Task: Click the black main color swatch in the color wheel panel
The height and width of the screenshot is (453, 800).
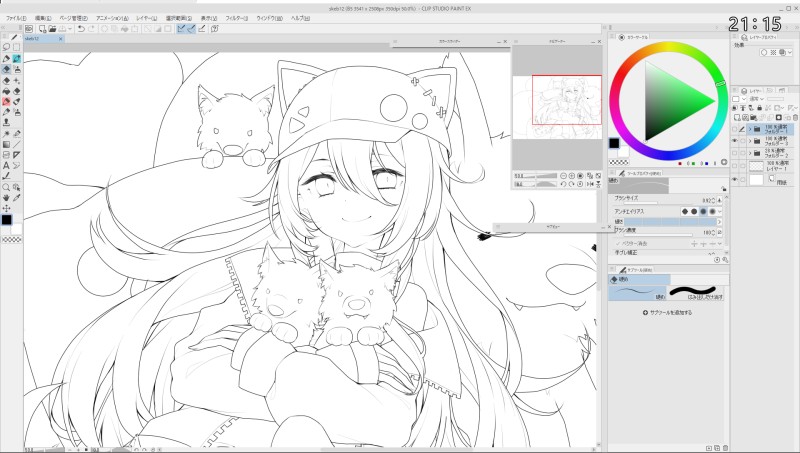Action: point(614,143)
